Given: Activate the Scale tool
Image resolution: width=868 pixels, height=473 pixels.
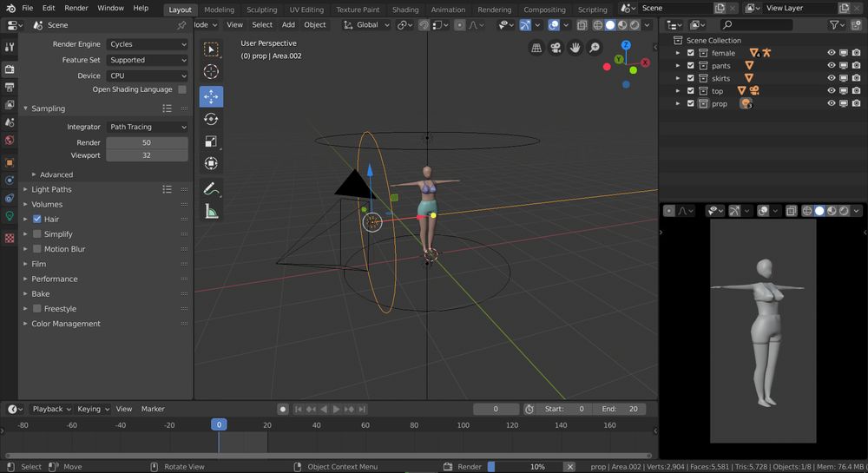Looking at the screenshot, I should (x=211, y=141).
